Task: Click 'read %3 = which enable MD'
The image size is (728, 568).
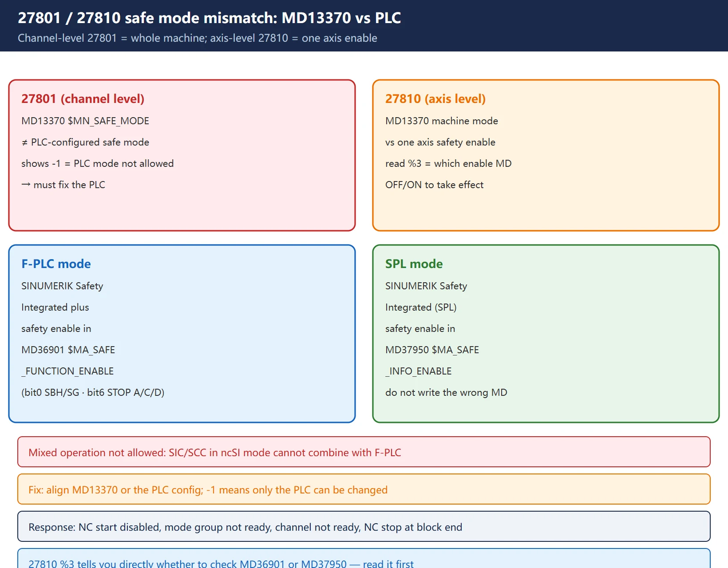Action: point(448,163)
